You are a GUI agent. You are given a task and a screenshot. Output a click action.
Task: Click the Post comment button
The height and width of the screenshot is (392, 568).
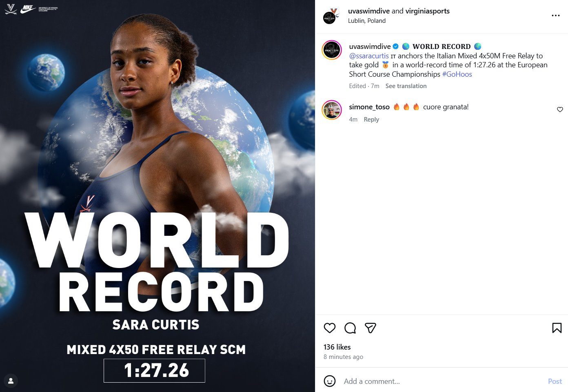555,381
